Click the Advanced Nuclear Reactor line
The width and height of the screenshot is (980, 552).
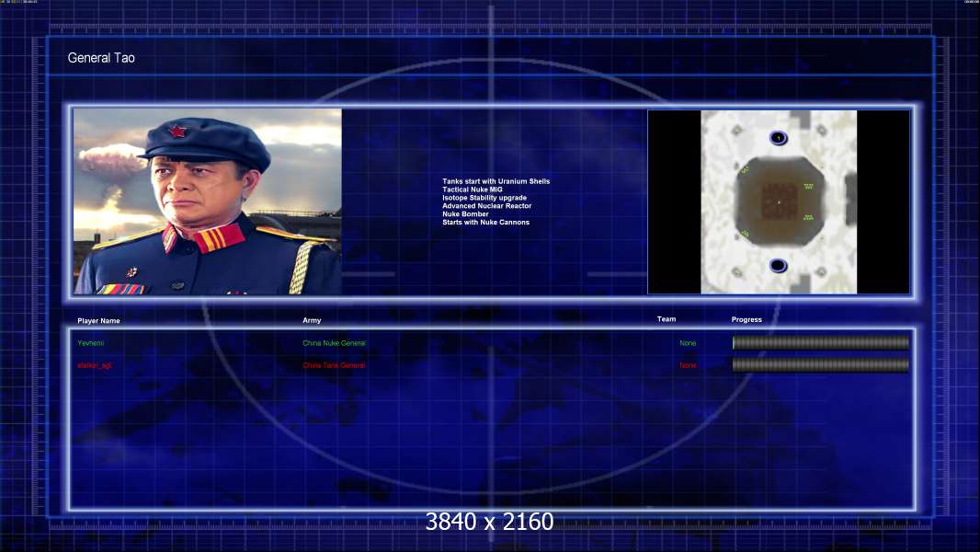click(x=487, y=206)
